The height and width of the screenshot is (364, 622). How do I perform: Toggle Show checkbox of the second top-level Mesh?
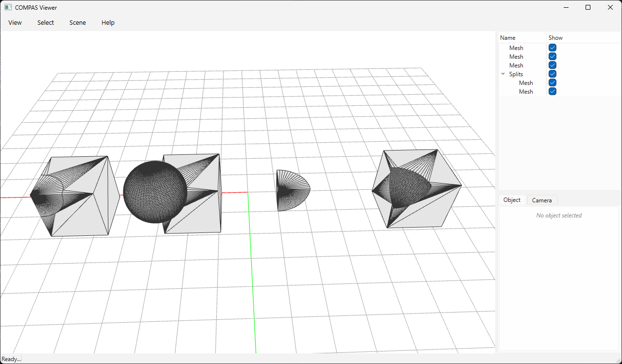pyautogui.click(x=553, y=56)
